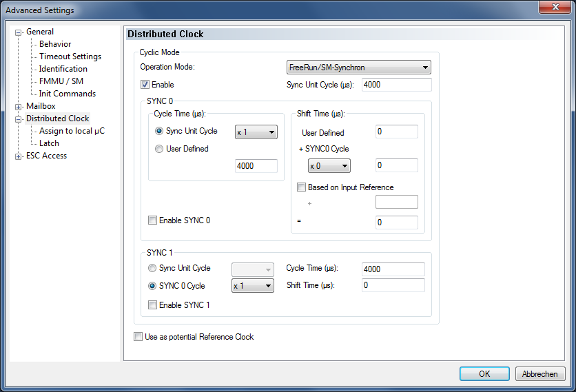Select SYNC 0 Sync Unit Cycle radio button
This screenshot has width=576, height=392.
[x=159, y=131]
